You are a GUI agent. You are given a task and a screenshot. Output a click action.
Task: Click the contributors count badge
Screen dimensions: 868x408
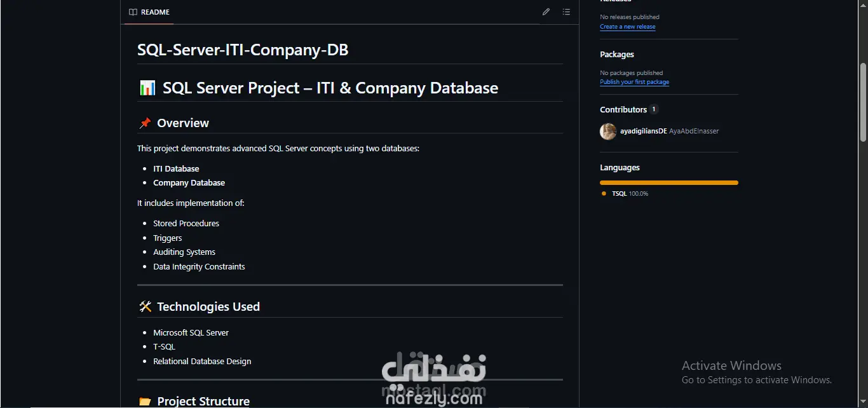(x=654, y=109)
